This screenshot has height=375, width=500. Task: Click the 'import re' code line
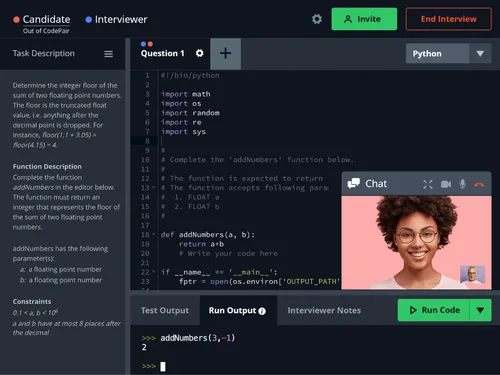click(181, 122)
